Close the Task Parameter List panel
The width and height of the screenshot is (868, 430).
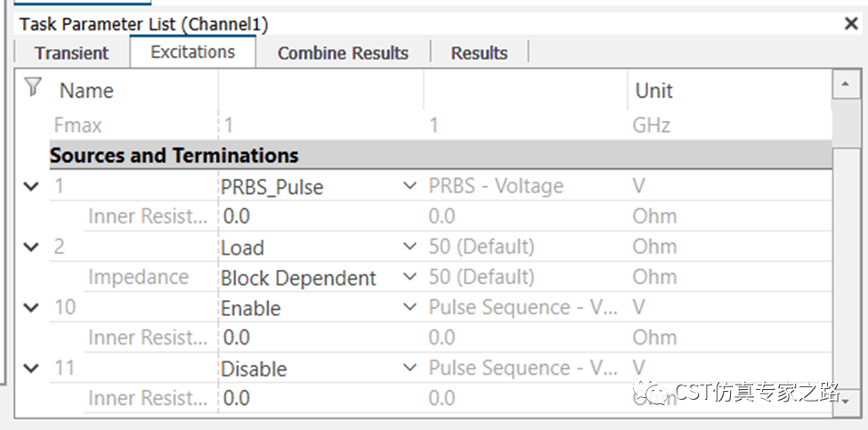tap(851, 24)
